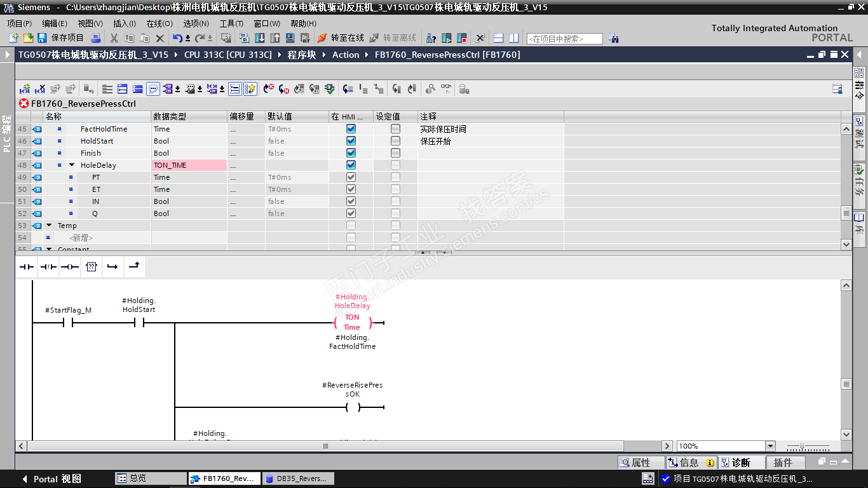Viewport: 868px width, 488px height.
Task: Click the Start simulation icon
Action: point(290,38)
